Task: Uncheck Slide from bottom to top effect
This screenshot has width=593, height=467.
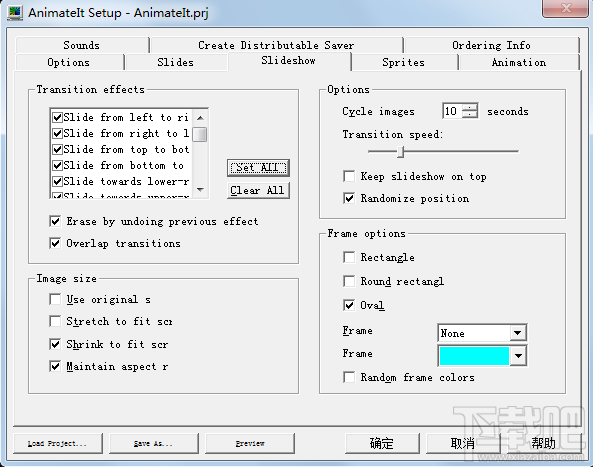Action: click(57, 166)
